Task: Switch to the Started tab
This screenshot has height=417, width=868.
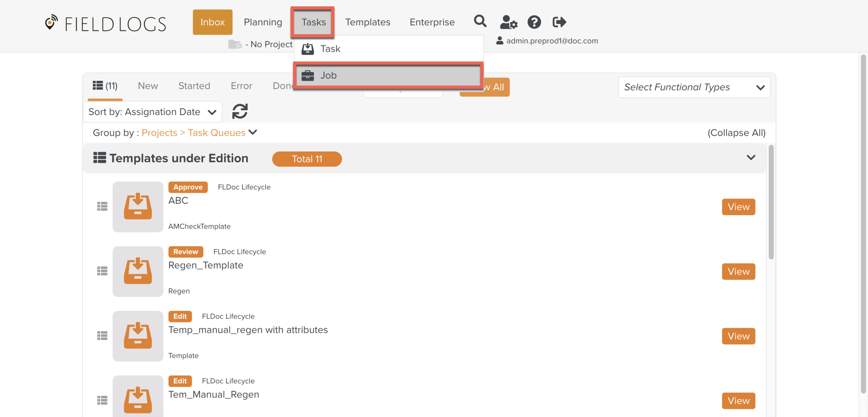Action: point(194,86)
